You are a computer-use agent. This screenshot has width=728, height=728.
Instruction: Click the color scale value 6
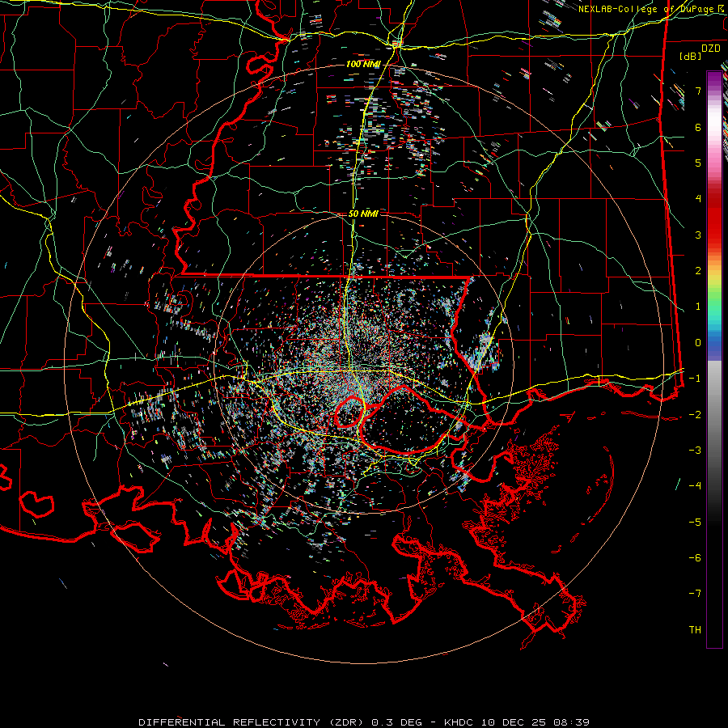[x=698, y=127]
